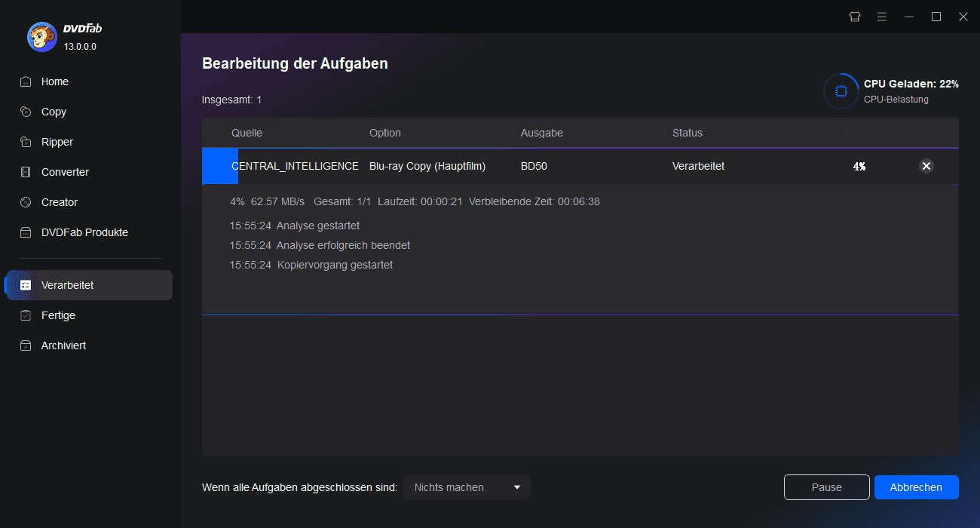The height and width of the screenshot is (528, 980).
Task: Click the Fertige clipboard icon
Action: pyautogui.click(x=26, y=315)
